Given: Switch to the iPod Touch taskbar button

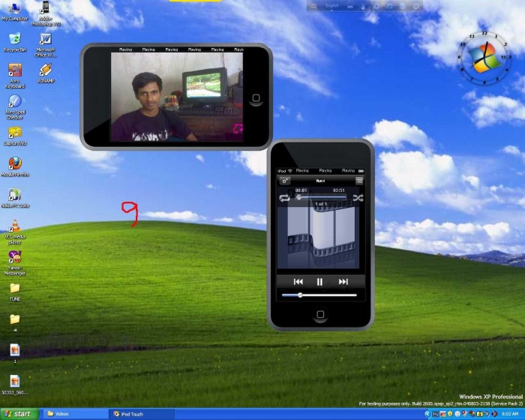Looking at the screenshot, I should tap(142, 414).
